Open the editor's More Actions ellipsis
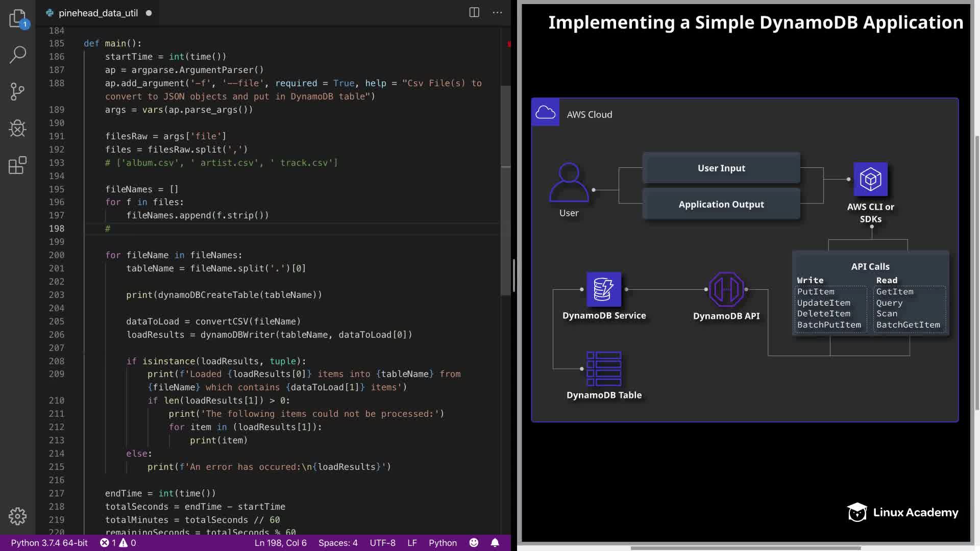980x551 pixels. tap(497, 13)
